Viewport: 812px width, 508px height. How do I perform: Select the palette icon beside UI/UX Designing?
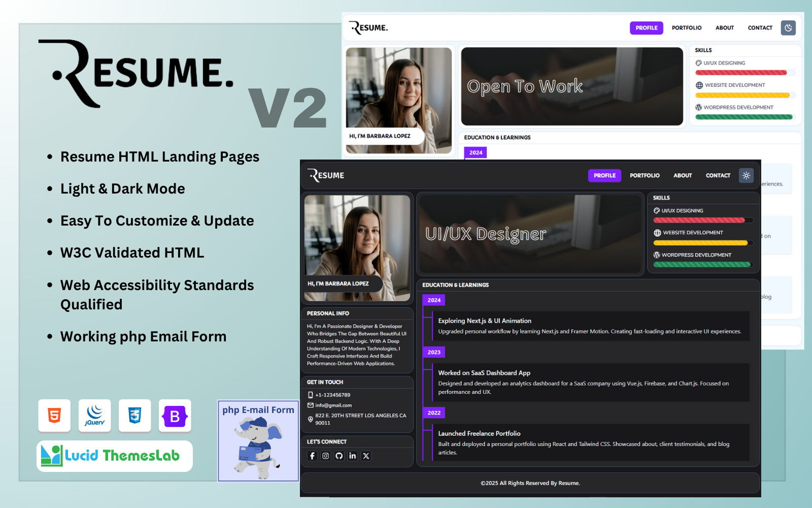point(657,210)
